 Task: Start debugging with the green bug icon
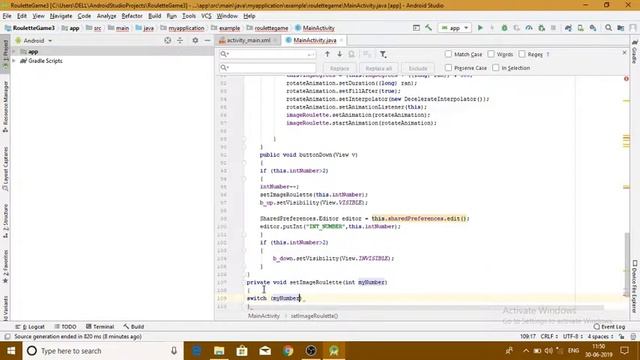(504, 28)
